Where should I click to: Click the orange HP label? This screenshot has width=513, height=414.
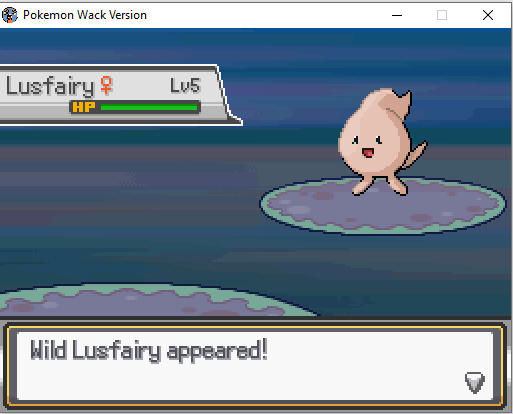click(84, 107)
